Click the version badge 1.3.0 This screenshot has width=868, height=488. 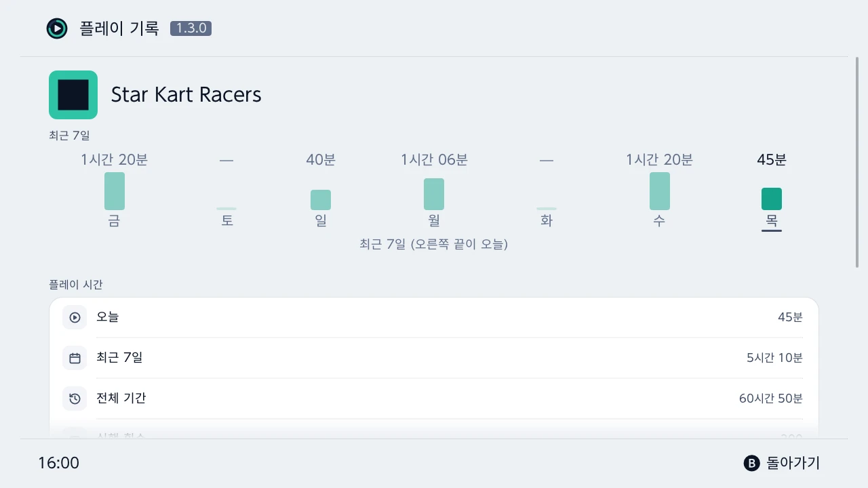[x=191, y=28]
